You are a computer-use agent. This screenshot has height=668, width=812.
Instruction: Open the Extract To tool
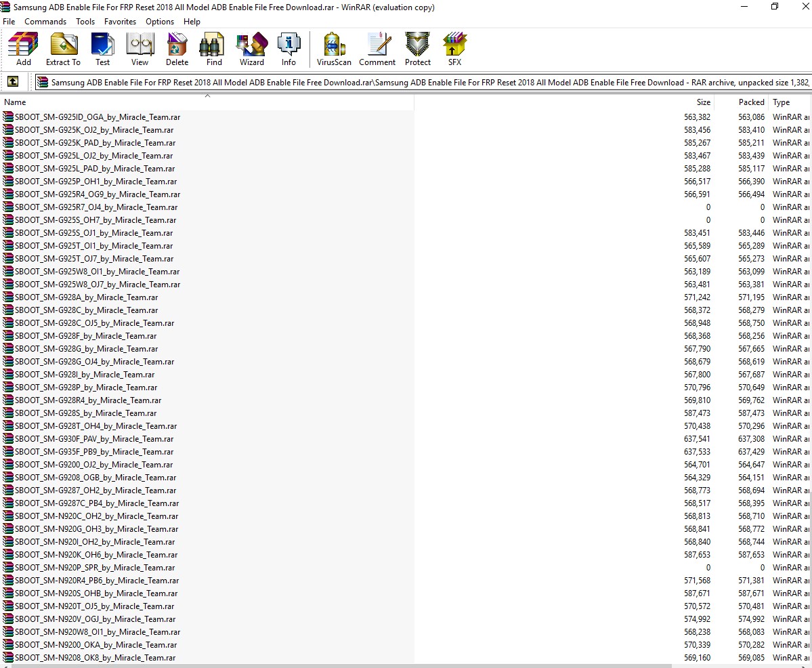[63, 49]
